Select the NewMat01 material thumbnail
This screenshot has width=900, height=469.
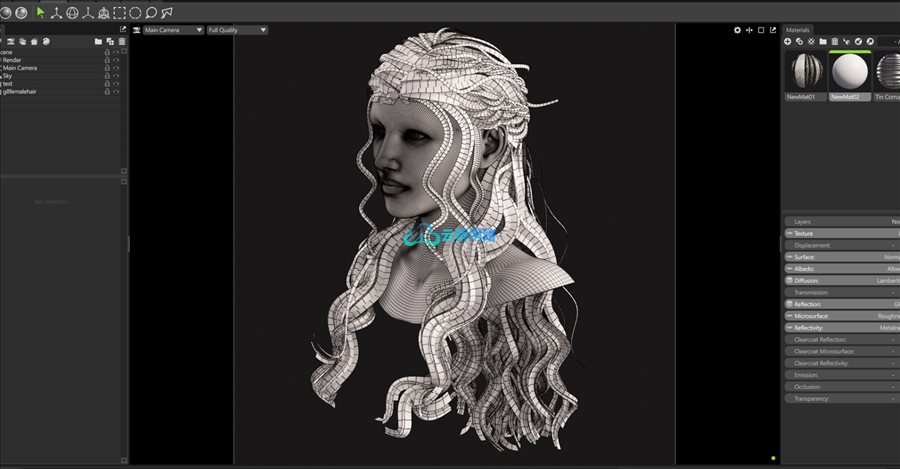805,73
